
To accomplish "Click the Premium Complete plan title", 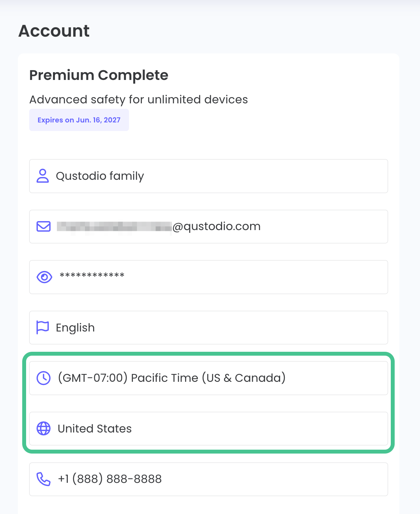I will point(99,75).
